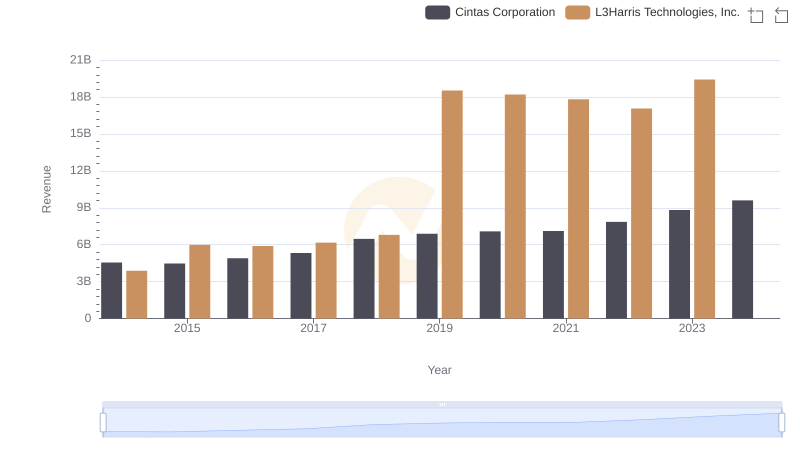Toggle L3Harris Technologies, Inc. legend entry

(653, 12)
